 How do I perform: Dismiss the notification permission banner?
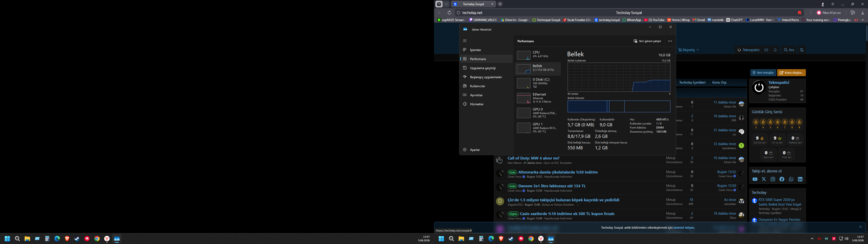(x=860, y=227)
